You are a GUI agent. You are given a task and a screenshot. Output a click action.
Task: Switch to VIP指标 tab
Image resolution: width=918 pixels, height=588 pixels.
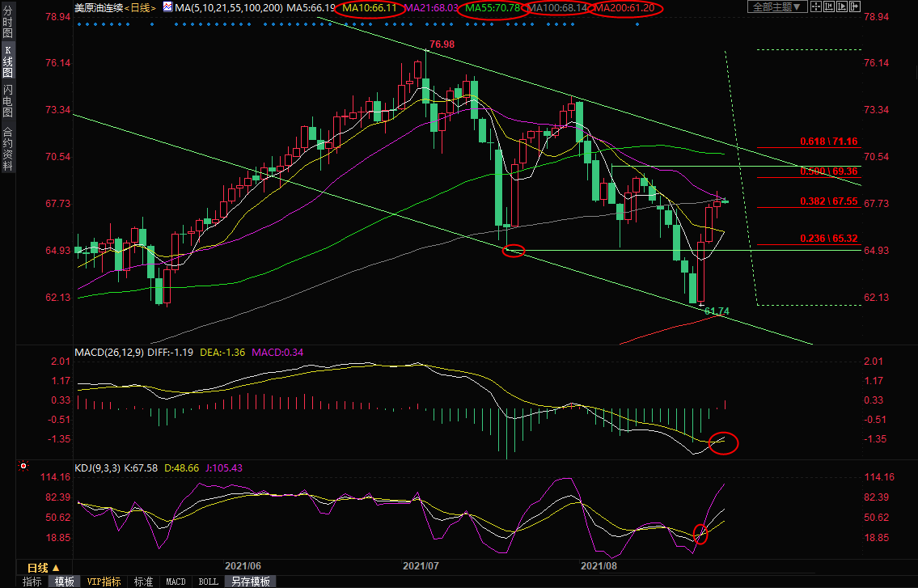[104, 582]
